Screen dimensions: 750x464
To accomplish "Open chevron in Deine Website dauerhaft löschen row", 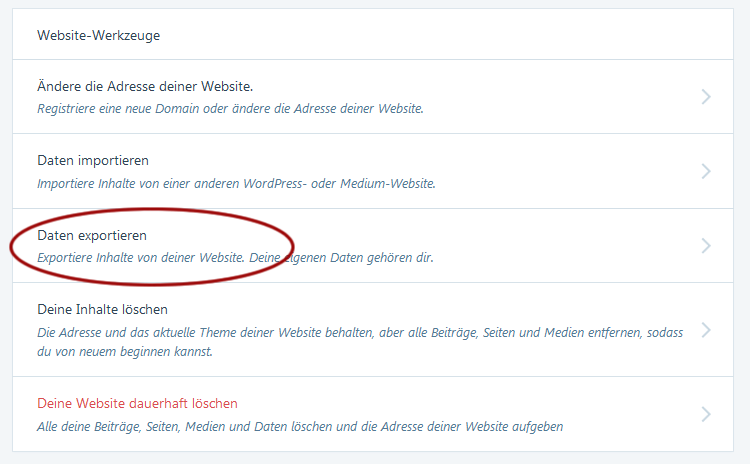I will [706, 414].
